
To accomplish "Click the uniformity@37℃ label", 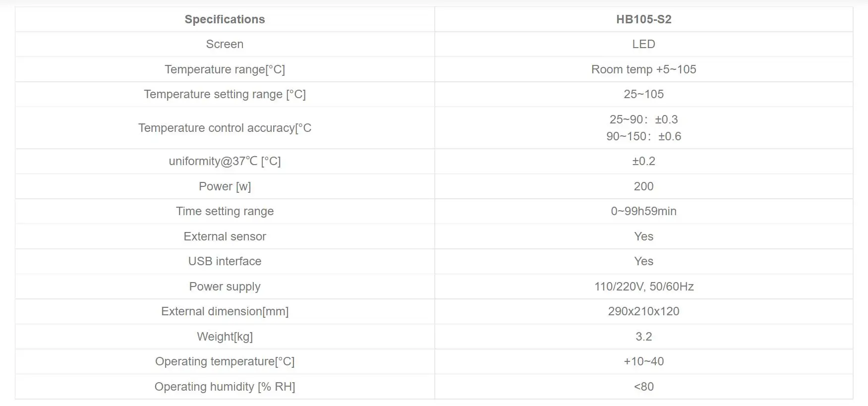I will coord(225,161).
